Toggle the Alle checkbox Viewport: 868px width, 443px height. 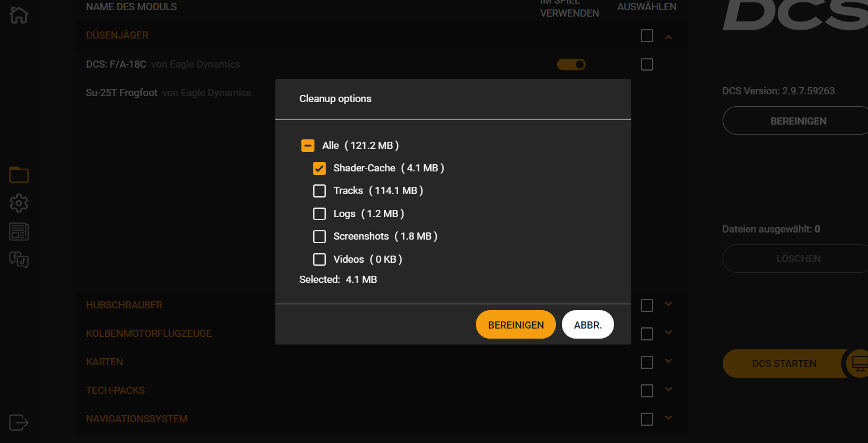coord(308,145)
